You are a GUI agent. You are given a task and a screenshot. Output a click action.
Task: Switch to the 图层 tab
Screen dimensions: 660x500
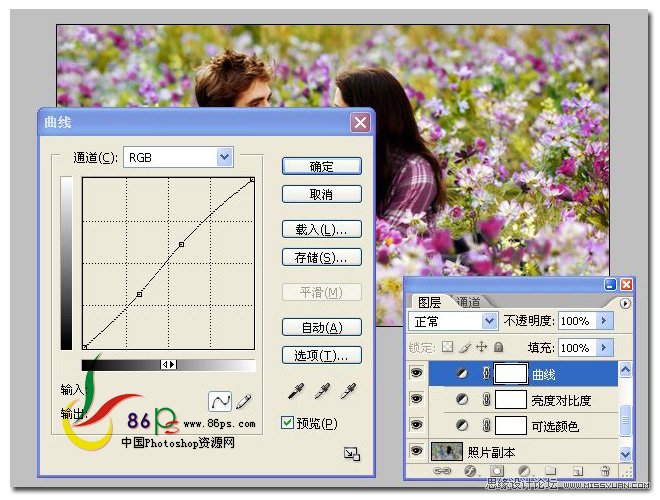pos(429,302)
